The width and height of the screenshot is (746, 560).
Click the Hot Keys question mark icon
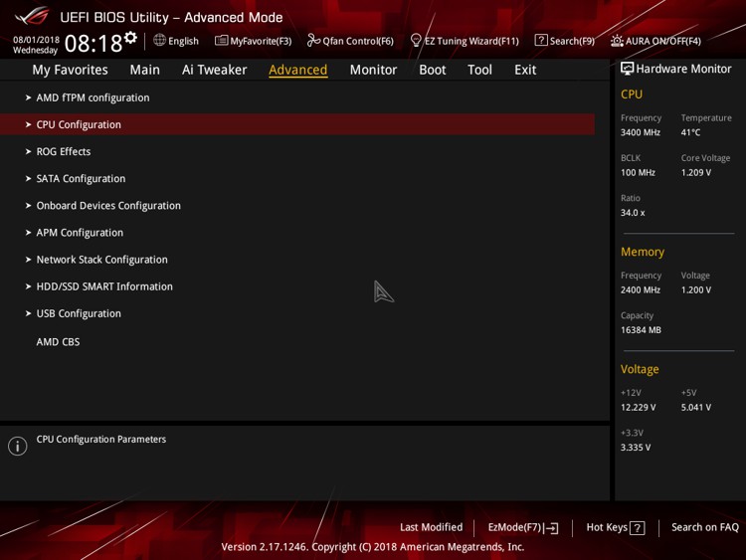[638, 528]
